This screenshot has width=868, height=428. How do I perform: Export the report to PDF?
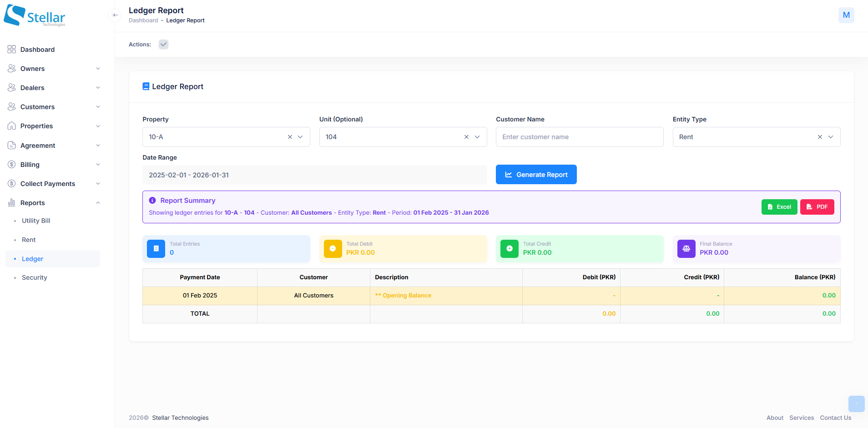point(817,206)
